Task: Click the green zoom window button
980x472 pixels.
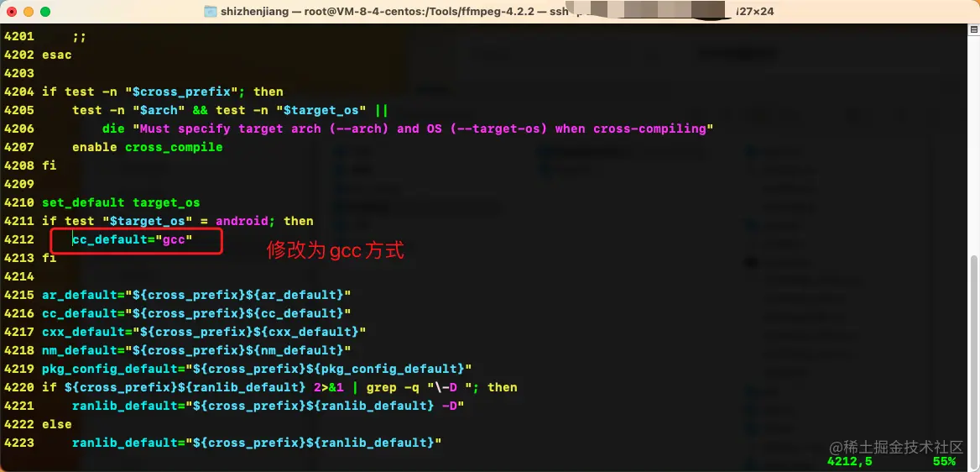Action: (x=45, y=11)
